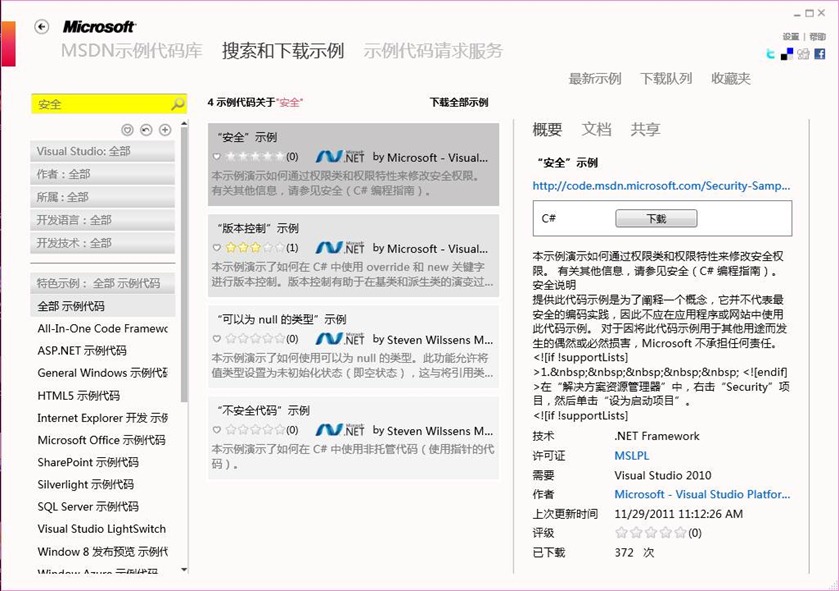
Task: Select ASP.NET 示例代码 category
Action: coord(82,351)
